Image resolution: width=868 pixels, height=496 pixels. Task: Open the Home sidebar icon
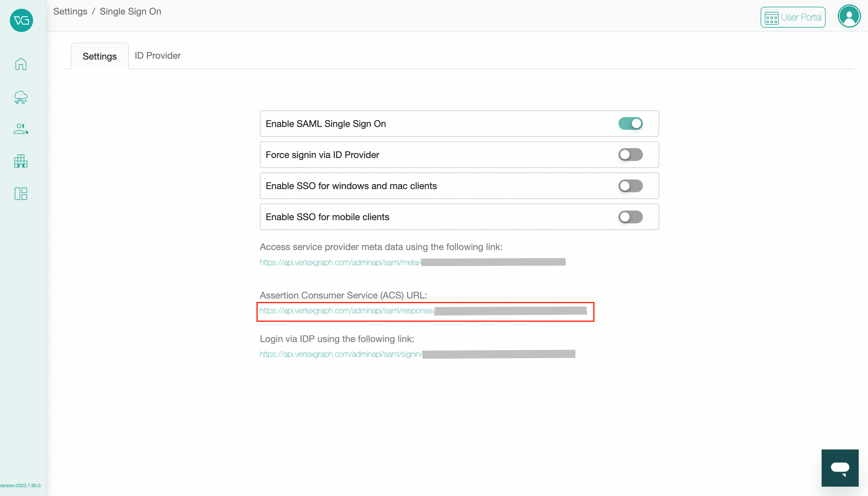[x=20, y=63]
